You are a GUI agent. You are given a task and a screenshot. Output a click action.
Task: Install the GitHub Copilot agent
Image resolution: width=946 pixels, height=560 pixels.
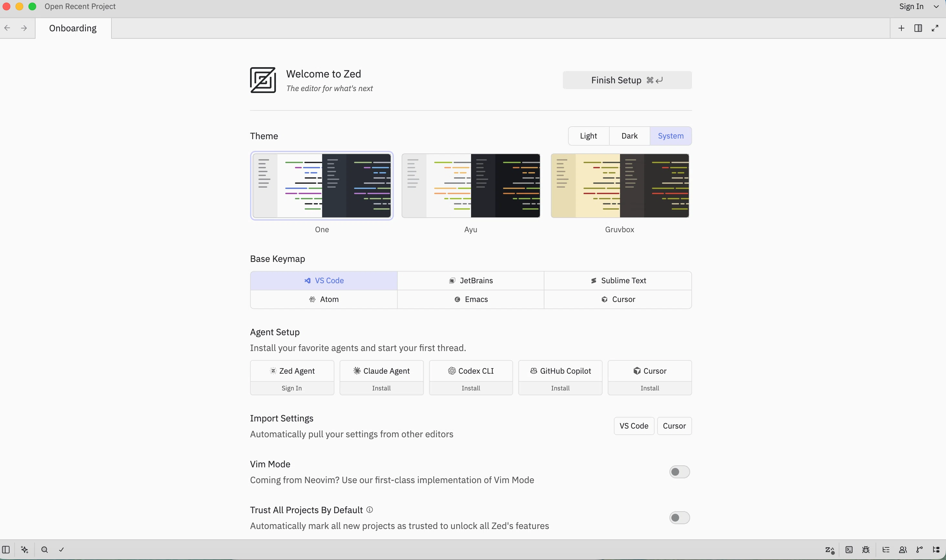560,388
